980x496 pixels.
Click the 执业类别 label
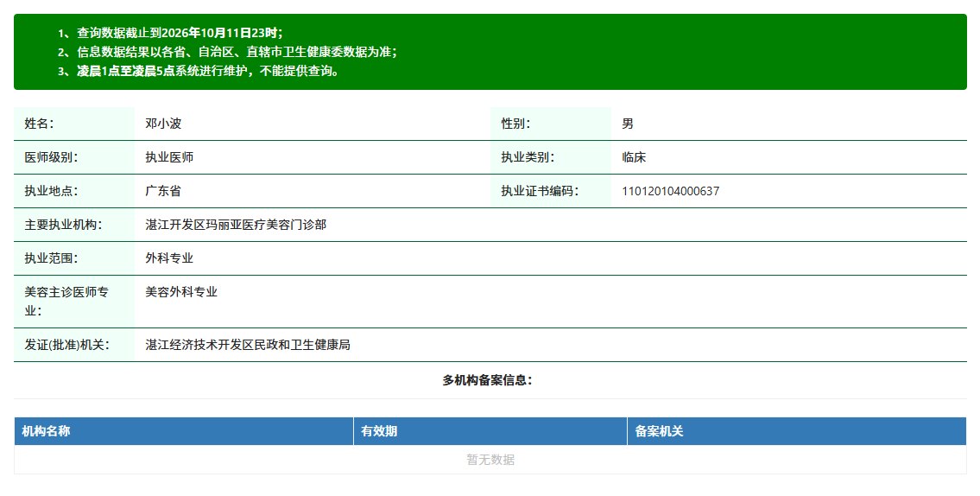[x=528, y=157]
